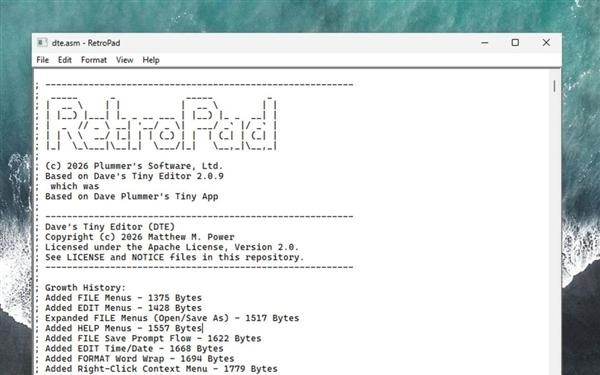Click the 'Growth History:' line
Screen dimensions: 600x375
pos(85,288)
